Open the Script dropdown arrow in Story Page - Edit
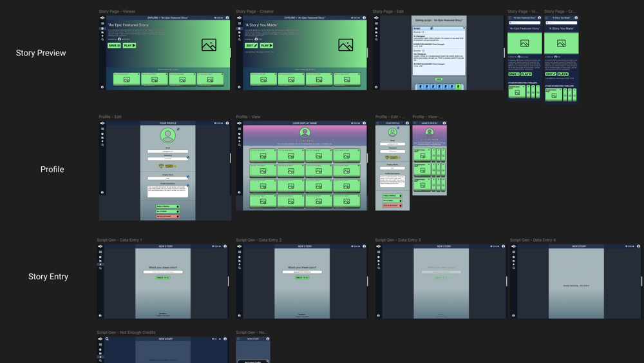644x363 pixels. (x=464, y=28)
